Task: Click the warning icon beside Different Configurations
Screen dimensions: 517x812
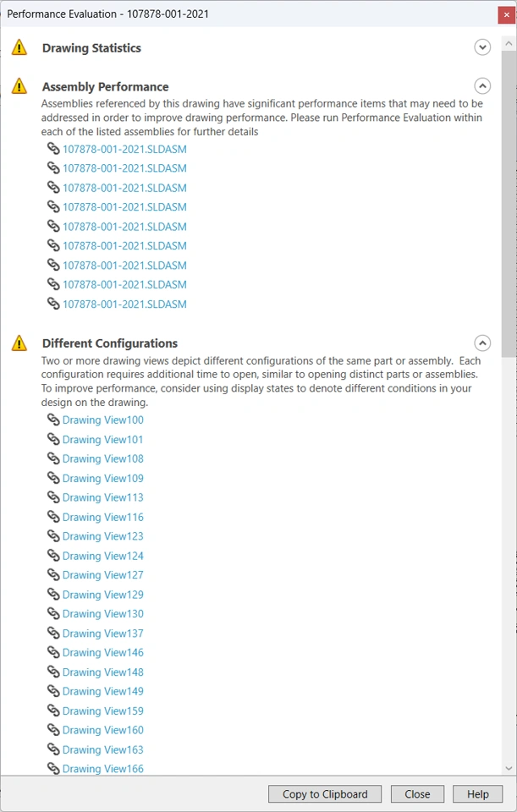Action: pyautogui.click(x=19, y=343)
